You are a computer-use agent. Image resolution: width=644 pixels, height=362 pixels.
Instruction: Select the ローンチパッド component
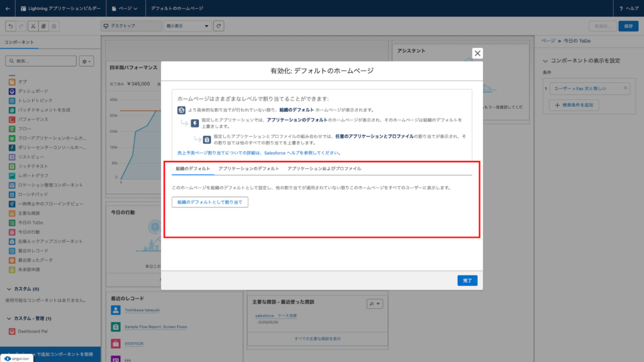tap(33, 195)
